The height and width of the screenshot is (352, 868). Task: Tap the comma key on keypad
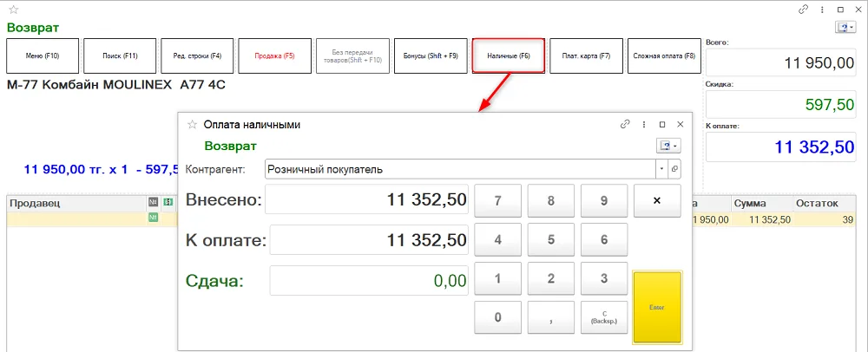(551, 317)
